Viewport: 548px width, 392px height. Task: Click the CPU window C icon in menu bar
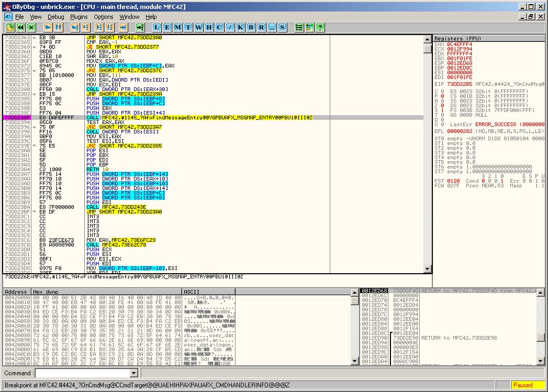pos(8,16)
